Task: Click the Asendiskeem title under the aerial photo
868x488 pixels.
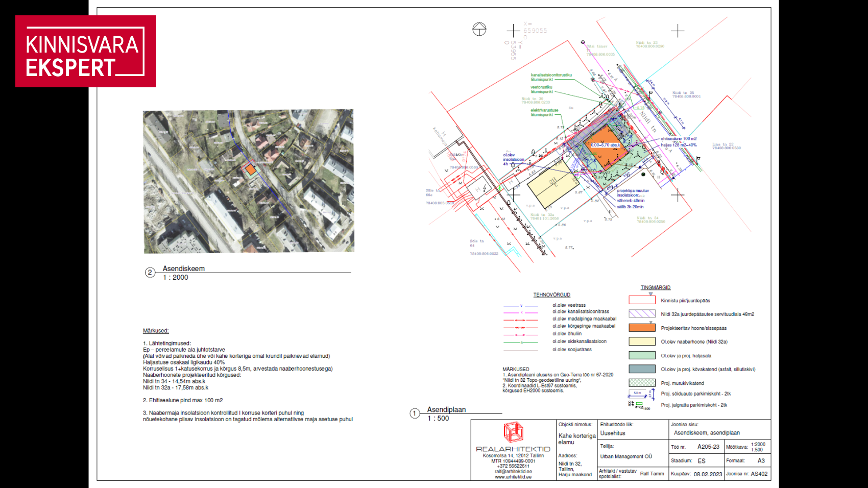Action: tap(184, 269)
